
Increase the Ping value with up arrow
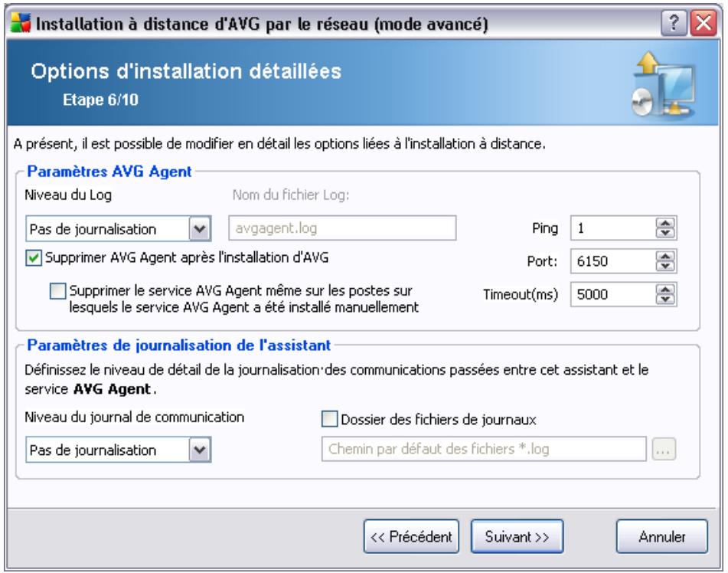point(665,223)
